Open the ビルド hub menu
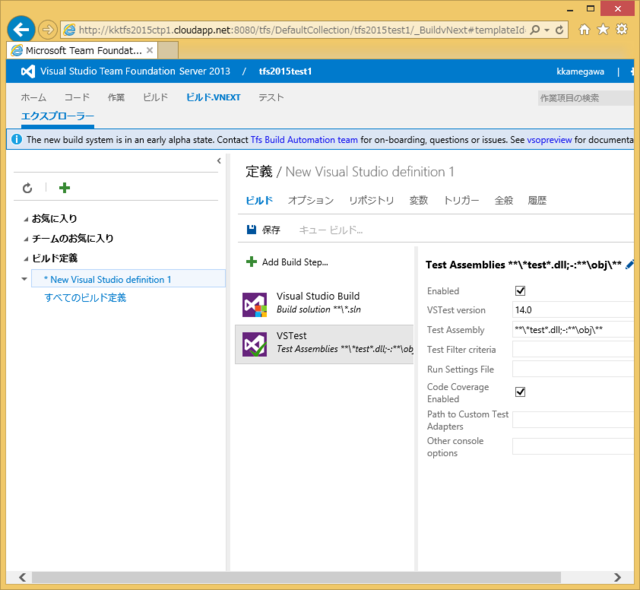Image resolution: width=640 pixels, height=590 pixels. coord(156,98)
